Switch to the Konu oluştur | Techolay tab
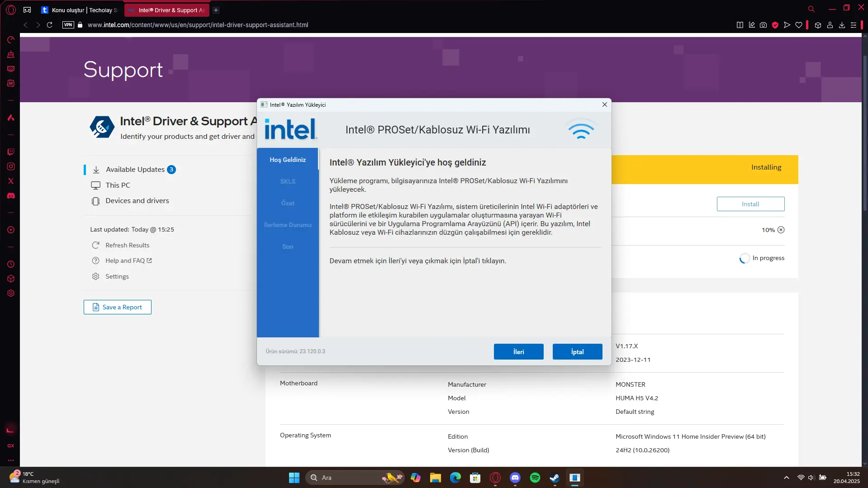The width and height of the screenshot is (868, 488). tap(80, 10)
